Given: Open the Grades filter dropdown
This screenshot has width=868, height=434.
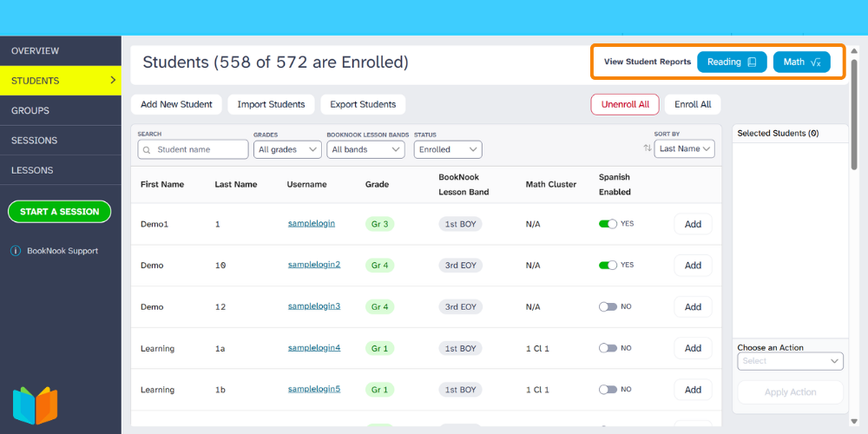Looking at the screenshot, I should pos(288,149).
